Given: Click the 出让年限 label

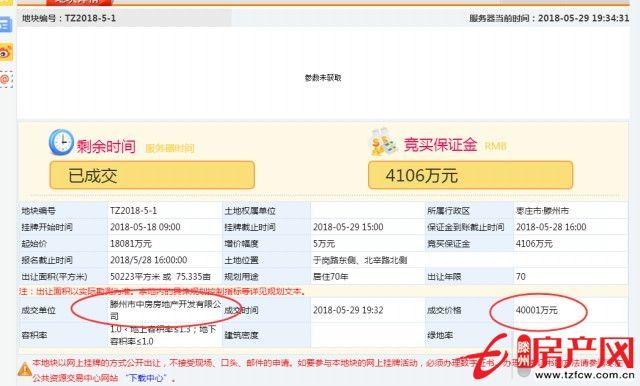Looking at the screenshot, I should click(444, 277).
